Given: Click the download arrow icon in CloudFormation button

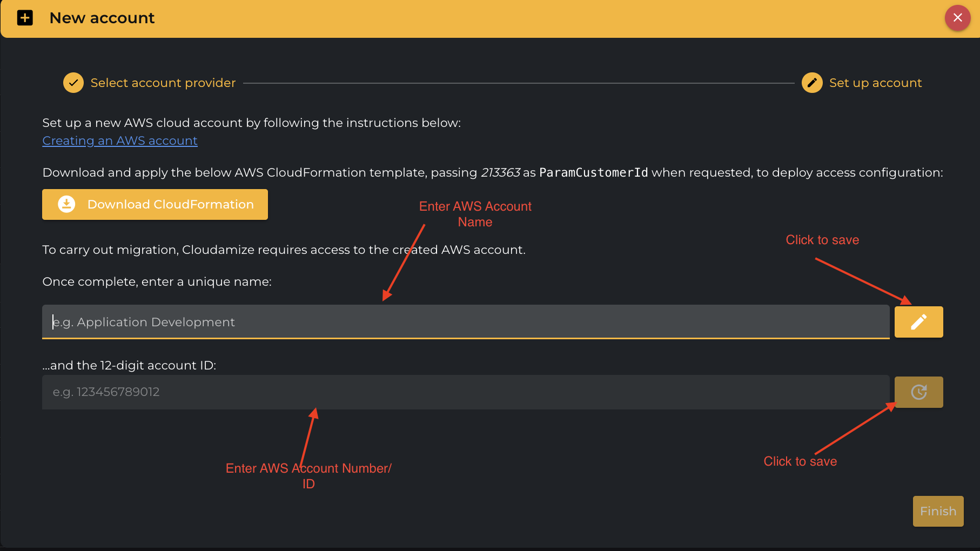Looking at the screenshot, I should coord(66,204).
